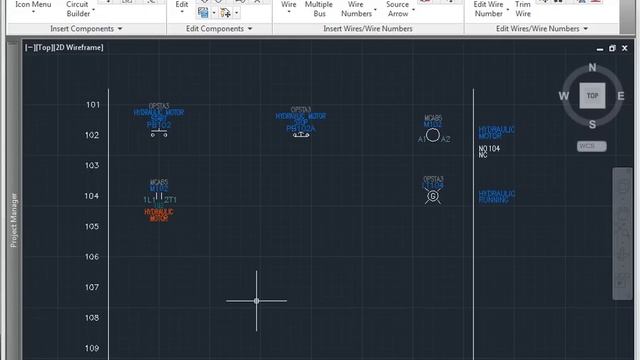Click the E compass letter on ViewCube

[x=621, y=96]
